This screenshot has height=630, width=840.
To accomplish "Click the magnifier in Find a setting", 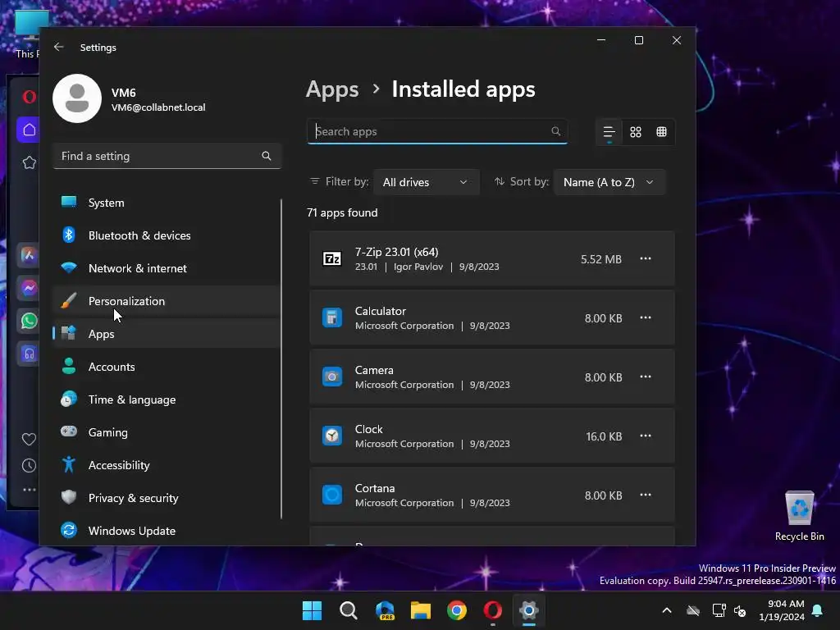I will click(x=267, y=156).
